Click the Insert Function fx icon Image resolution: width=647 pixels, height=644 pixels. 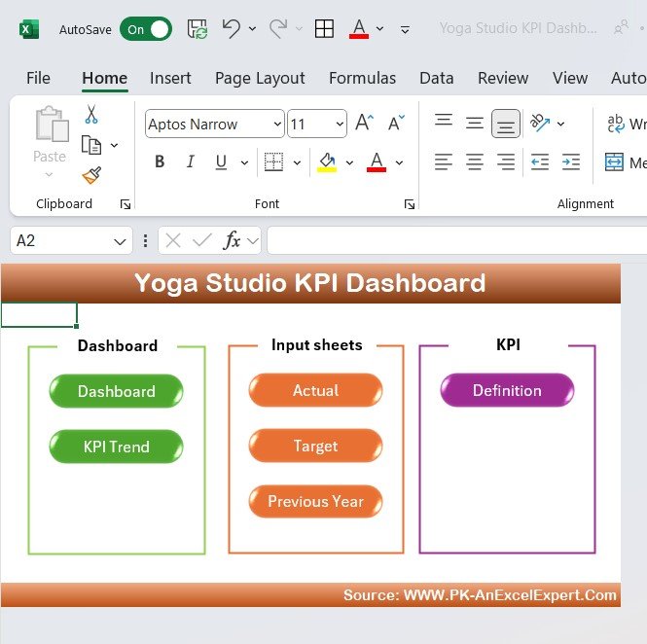tap(232, 240)
